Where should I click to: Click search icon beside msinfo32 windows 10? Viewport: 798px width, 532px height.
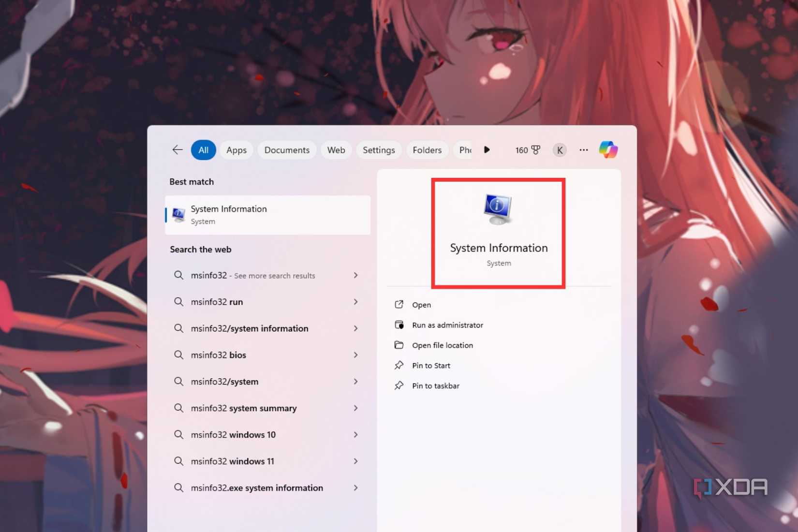coord(178,435)
